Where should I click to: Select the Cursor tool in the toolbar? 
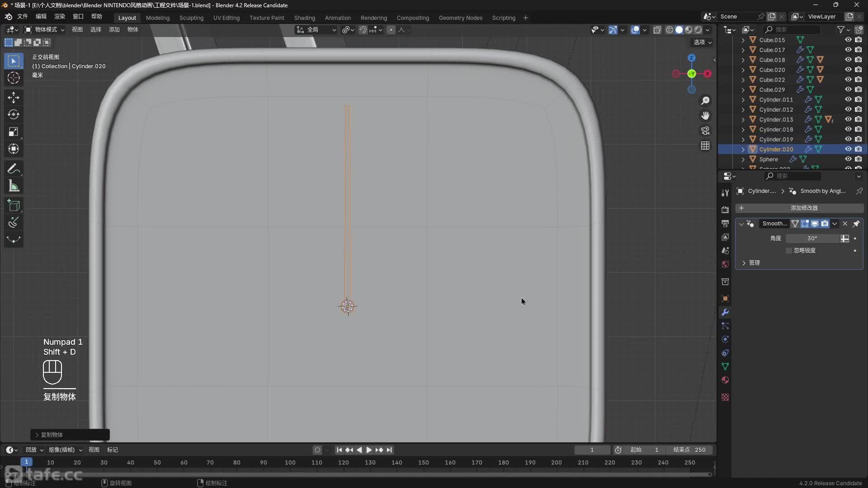[x=14, y=78]
